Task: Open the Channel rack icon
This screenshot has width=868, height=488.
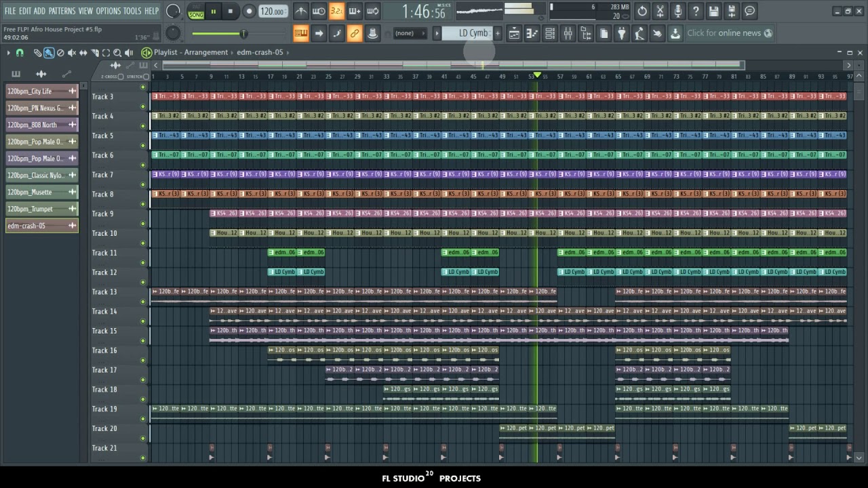Action: (550, 33)
